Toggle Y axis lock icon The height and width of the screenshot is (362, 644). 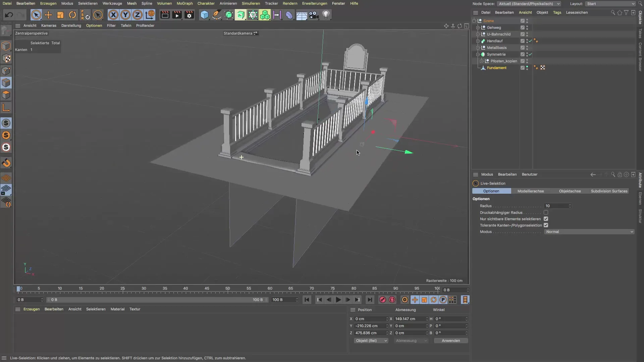125,15
